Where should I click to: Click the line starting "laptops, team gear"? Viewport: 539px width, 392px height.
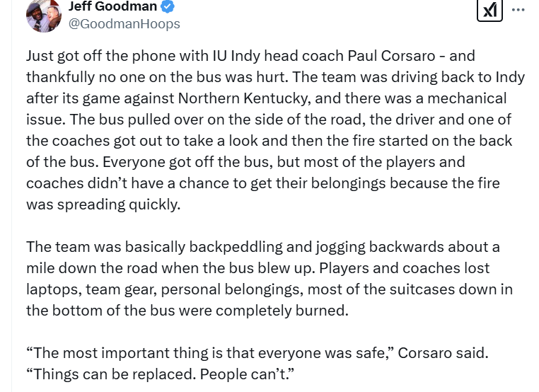click(269, 289)
